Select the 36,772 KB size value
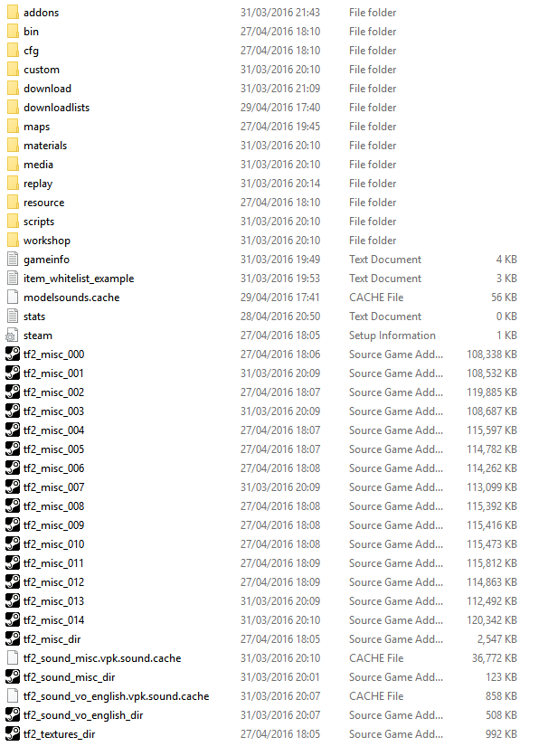Screen dimensions: 548x756 click(495, 658)
